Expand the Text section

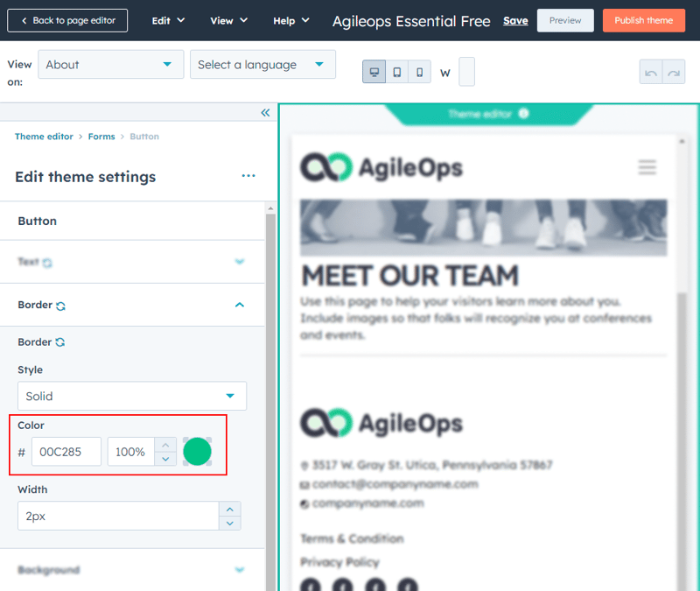pos(240,262)
